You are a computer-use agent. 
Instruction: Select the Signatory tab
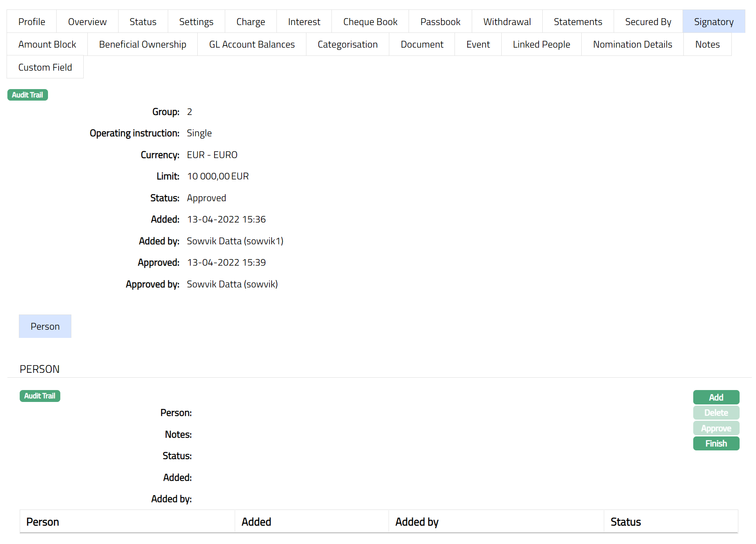pos(713,22)
